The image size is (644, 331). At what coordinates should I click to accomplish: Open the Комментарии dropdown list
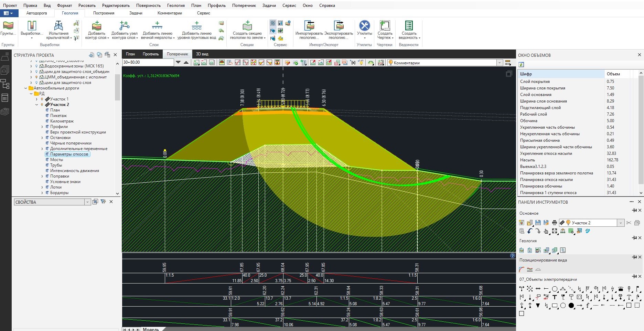[499, 63]
